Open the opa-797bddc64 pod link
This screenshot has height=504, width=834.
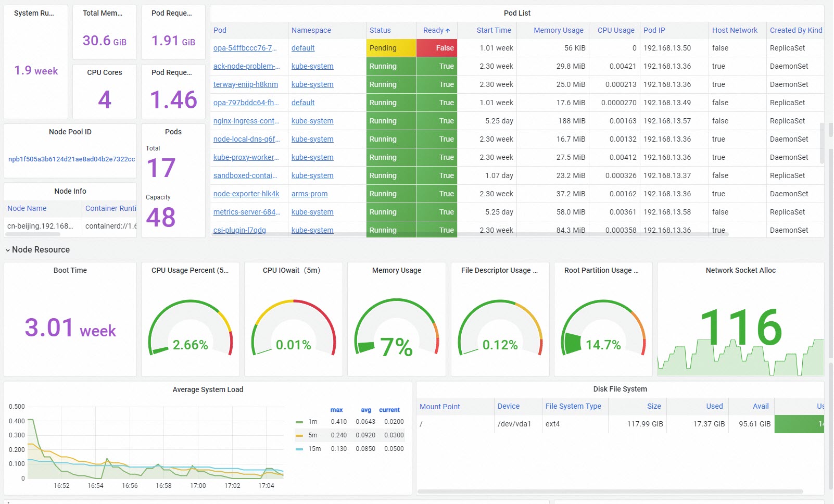tap(246, 103)
